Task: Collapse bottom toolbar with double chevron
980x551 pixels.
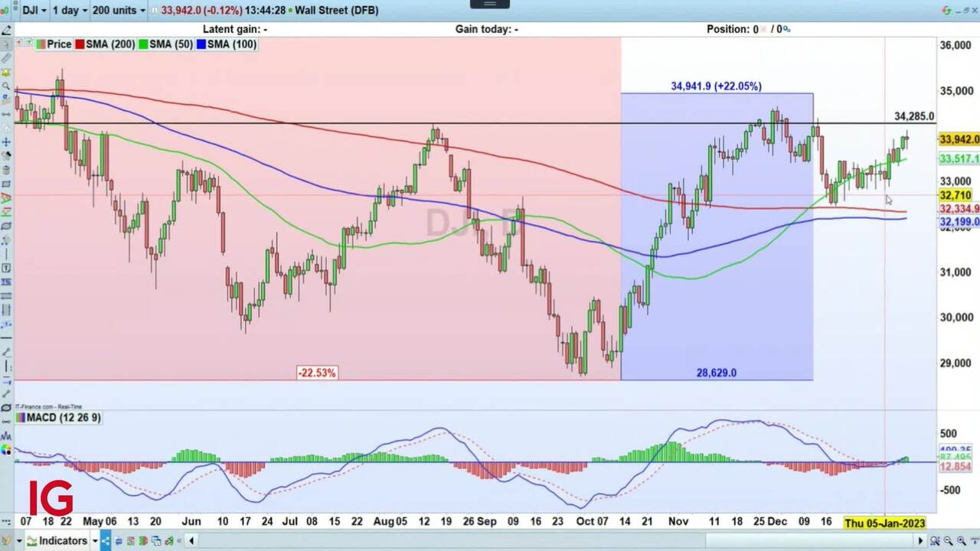Action: coord(179,541)
